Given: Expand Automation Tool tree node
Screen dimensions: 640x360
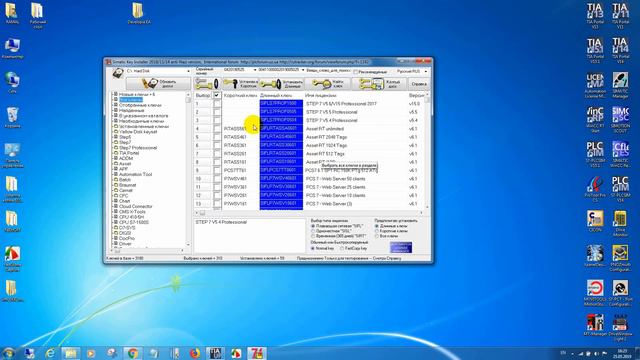Looking at the screenshot, I should [116, 174].
